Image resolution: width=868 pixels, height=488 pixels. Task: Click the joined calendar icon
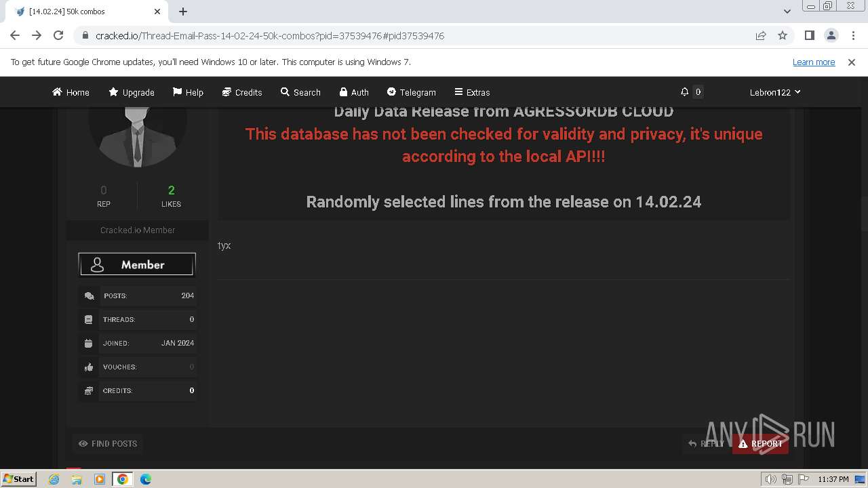coord(88,343)
